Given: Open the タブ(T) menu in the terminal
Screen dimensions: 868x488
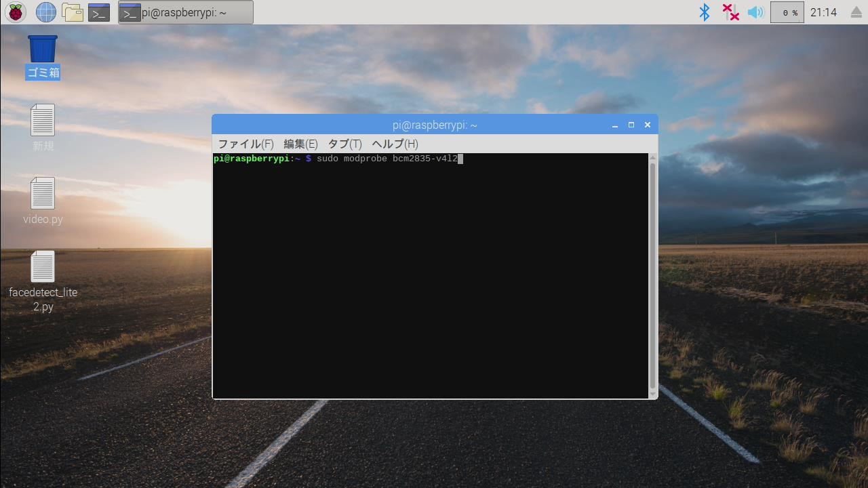Looking at the screenshot, I should pos(344,144).
